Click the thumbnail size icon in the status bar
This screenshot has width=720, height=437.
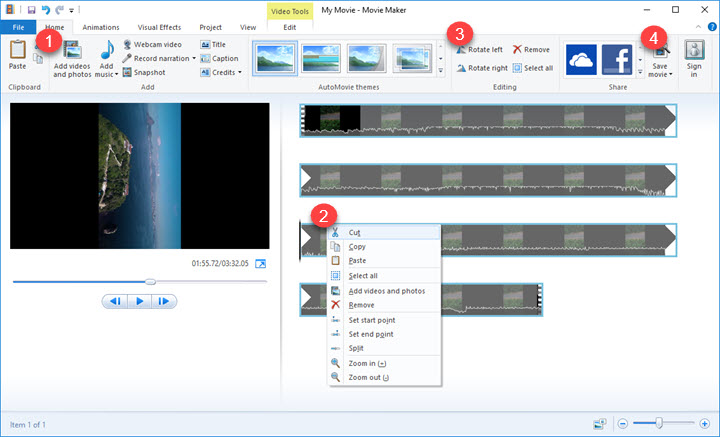[599, 423]
